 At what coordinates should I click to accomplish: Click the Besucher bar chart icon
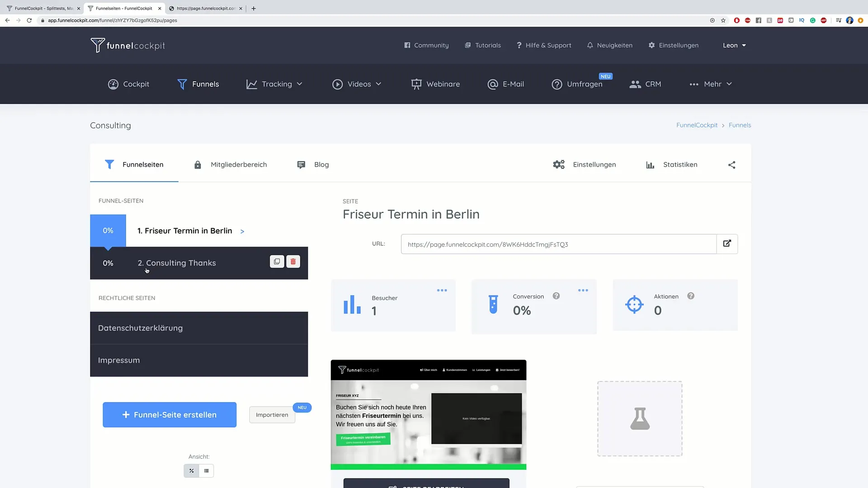pyautogui.click(x=352, y=304)
